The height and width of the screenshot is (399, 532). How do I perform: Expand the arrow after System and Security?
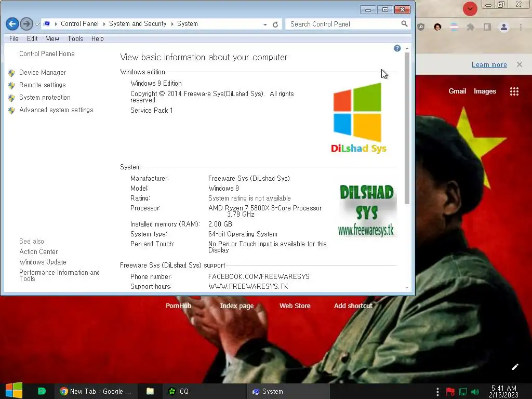click(x=172, y=24)
